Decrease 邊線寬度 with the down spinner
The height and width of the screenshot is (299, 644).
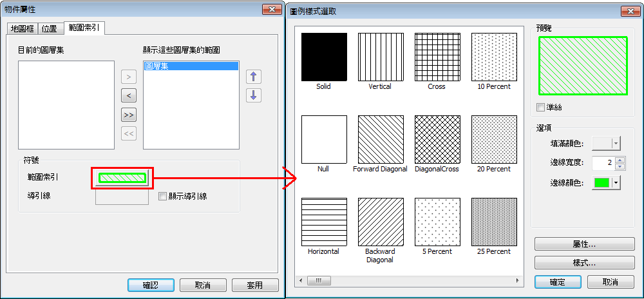[621, 167]
